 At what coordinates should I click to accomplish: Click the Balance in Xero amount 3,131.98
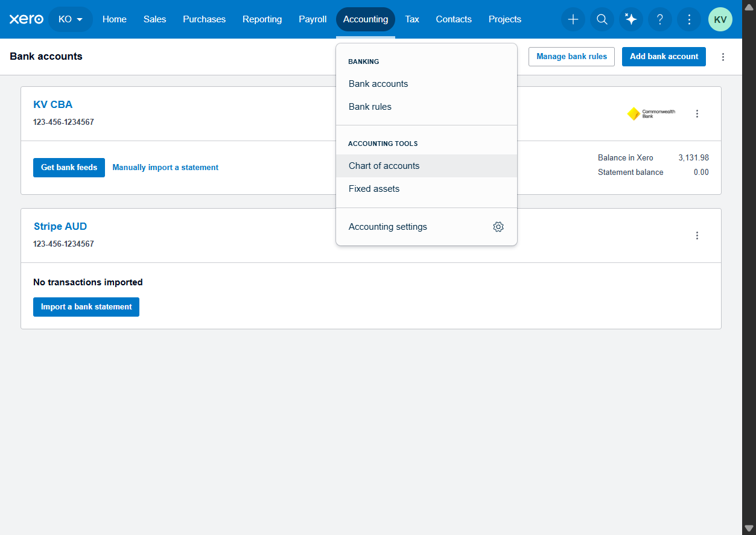693,158
